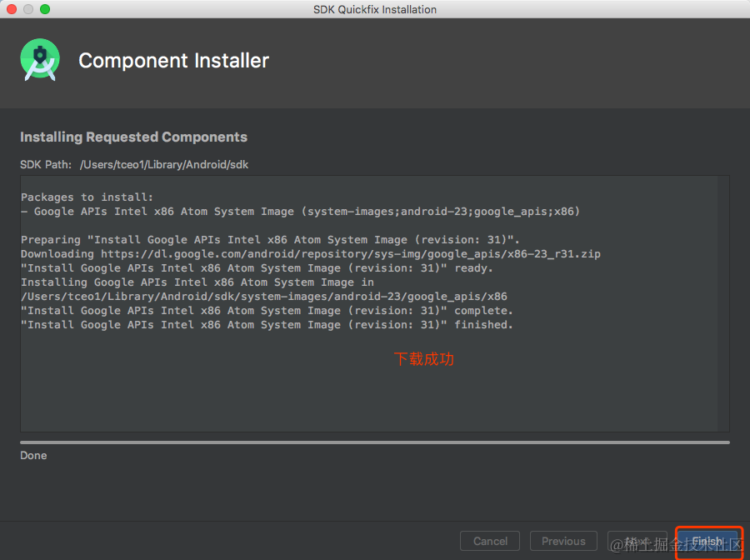
Task: Click the "Preparing" log line
Action: pos(270,240)
